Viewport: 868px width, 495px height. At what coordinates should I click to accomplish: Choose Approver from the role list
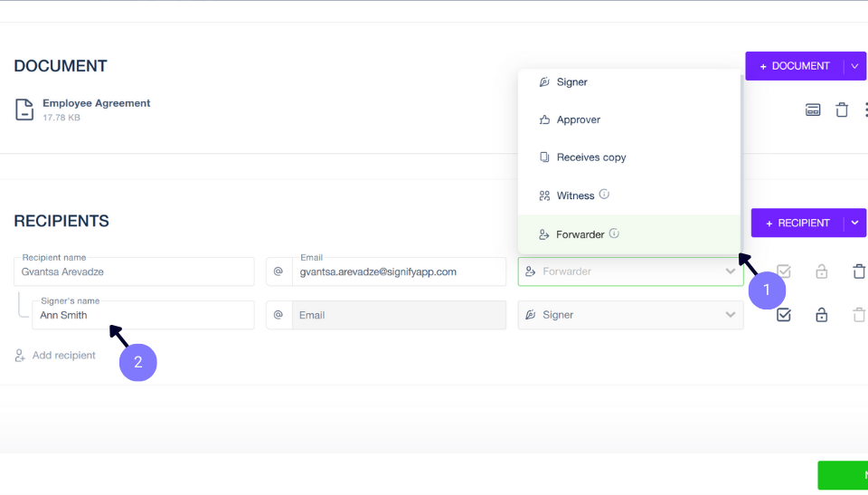pyautogui.click(x=629, y=119)
